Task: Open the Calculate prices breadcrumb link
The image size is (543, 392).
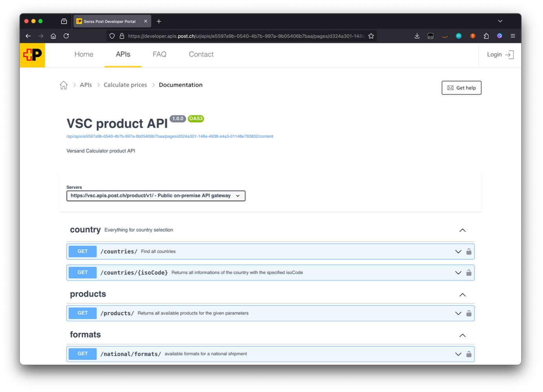Action: pos(125,85)
